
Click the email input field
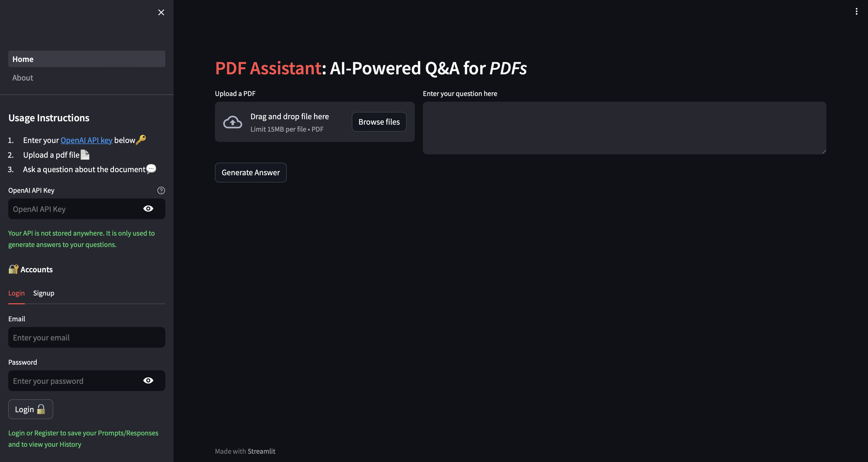coord(86,337)
